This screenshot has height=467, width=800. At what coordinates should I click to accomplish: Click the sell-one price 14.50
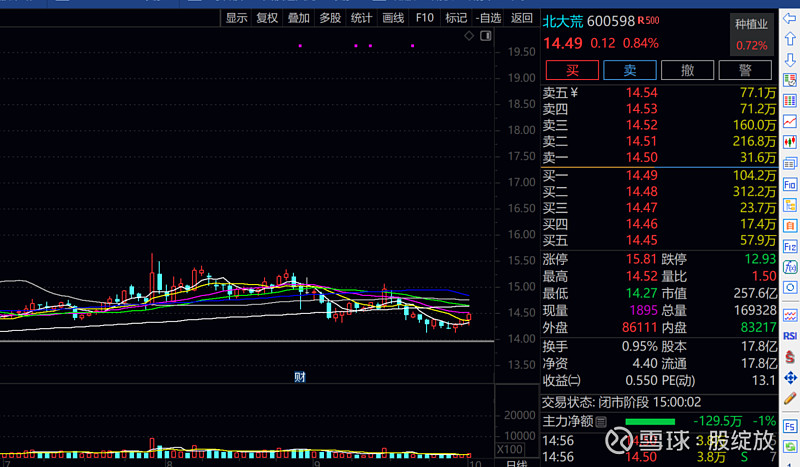(x=642, y=158)
